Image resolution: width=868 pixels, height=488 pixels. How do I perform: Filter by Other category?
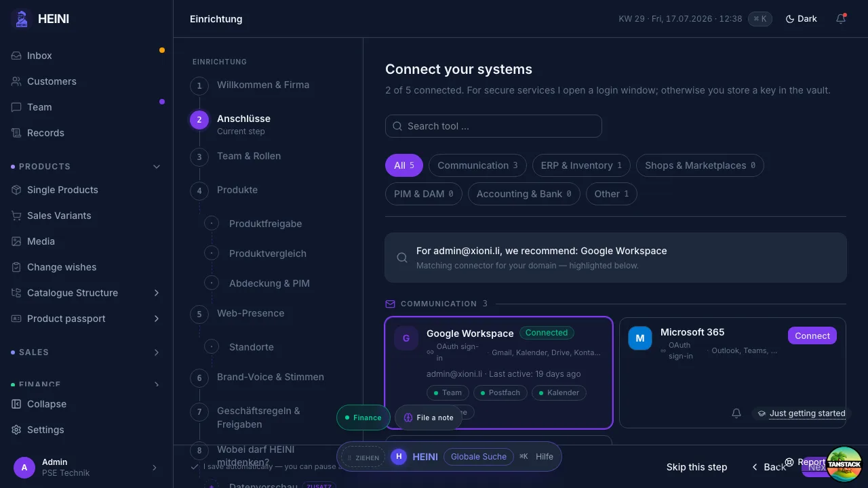click(x=612, y=194)
